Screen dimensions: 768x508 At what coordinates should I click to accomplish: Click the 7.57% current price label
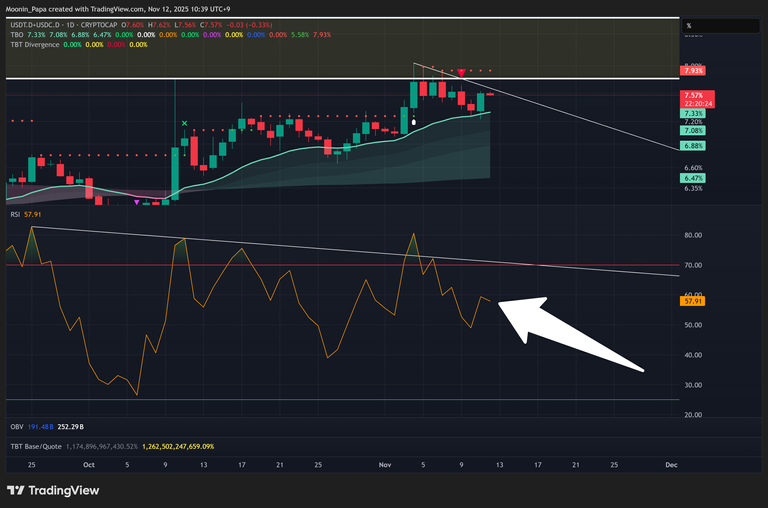click(694, 96)
